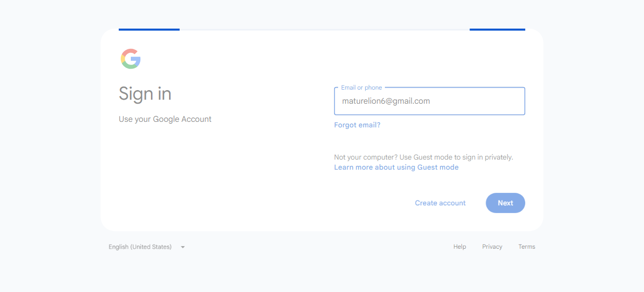Click the Not your computer? guest mode notice
Viewport: 644px width, 292px height.
(x=424, y=157)
